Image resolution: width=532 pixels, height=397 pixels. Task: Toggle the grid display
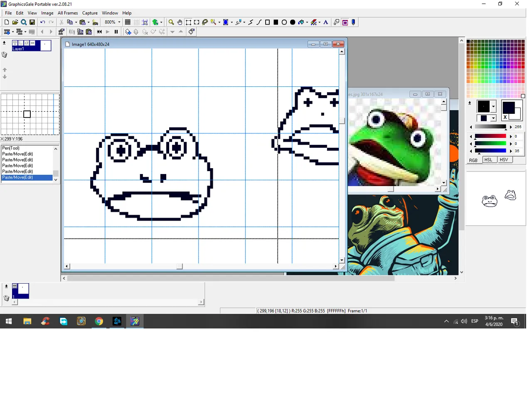point(128,22)
